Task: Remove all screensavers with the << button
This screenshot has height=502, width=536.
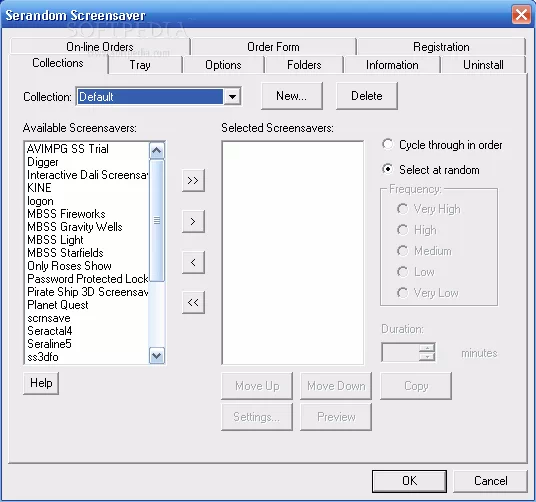Action: point(193,302)
